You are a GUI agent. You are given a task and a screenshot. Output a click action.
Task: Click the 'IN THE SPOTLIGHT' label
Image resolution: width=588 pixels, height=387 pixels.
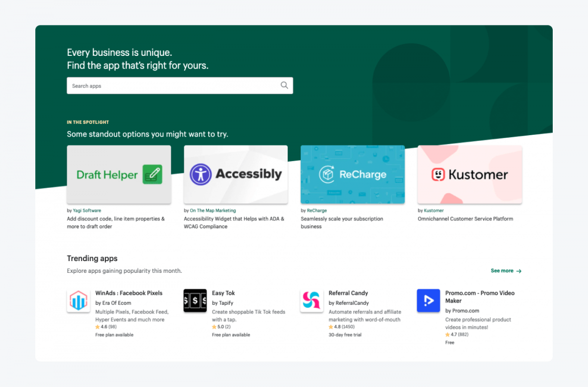coord(88,122)
